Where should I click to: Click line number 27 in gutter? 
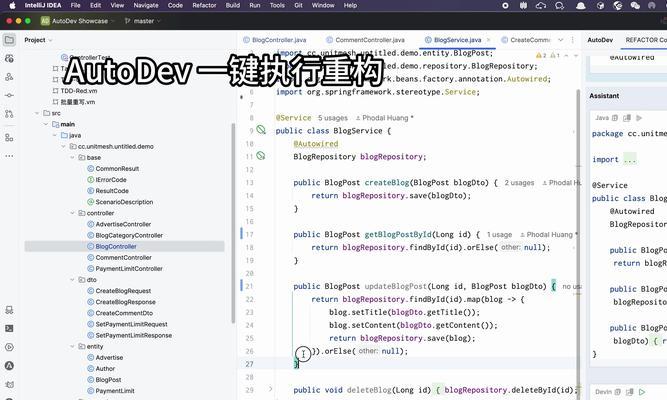point(249,364)
